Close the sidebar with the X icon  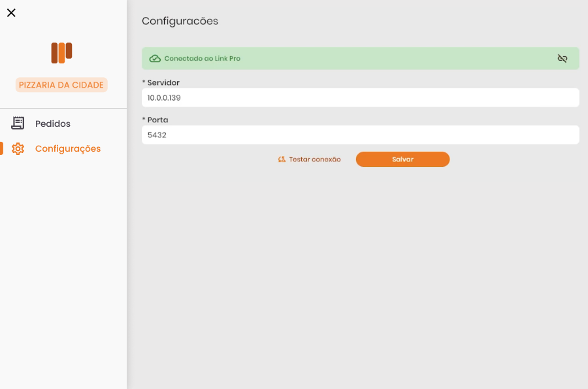pyautogui.click(x=11, y=12)
